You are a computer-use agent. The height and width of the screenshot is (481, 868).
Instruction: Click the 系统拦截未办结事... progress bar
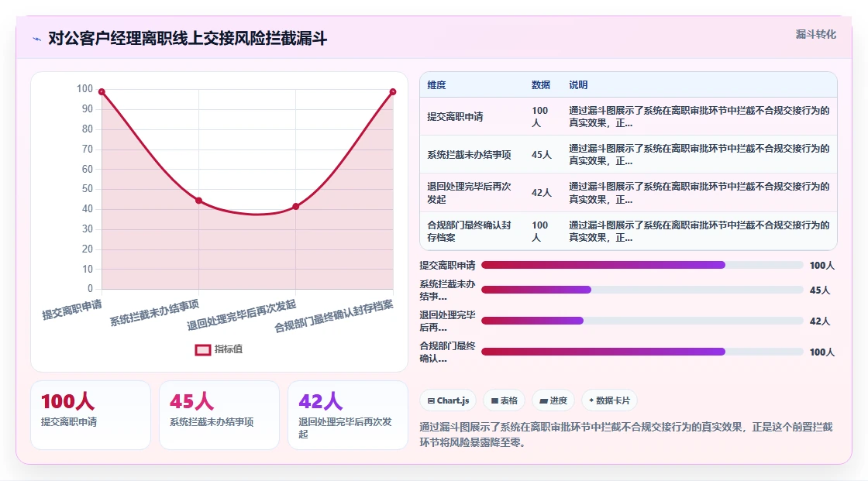(x=642, y=290)
